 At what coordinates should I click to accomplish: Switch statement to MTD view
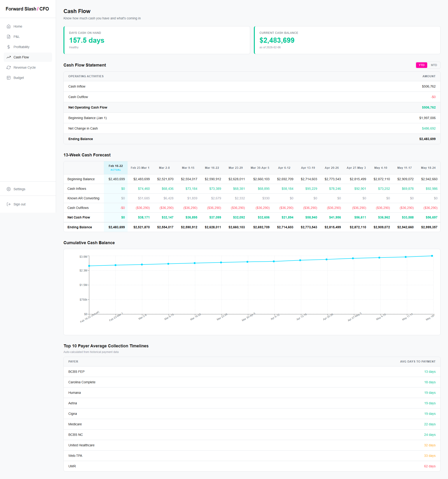[x=434, y=65]
